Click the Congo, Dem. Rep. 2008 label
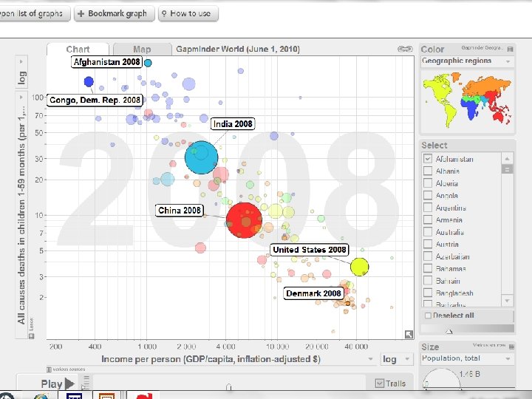The width and height of the screenshot is (532, 399). pos(95,100)
